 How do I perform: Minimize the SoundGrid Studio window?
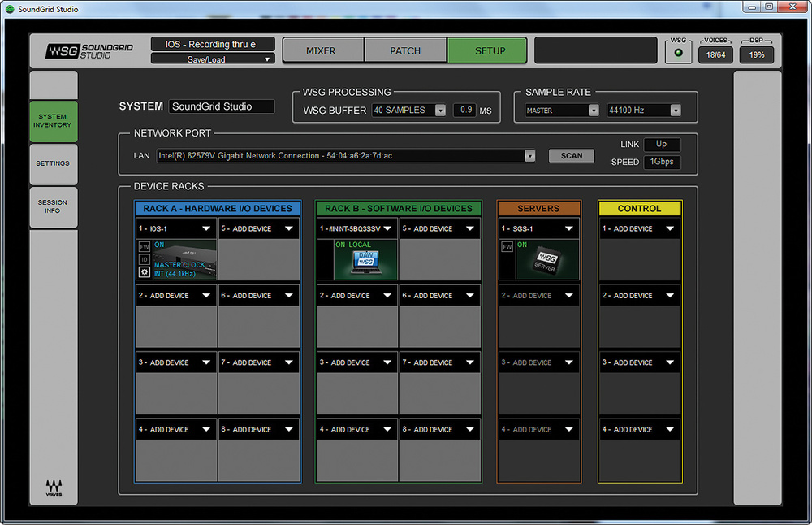pyautogui.click(x=752, y=7)
